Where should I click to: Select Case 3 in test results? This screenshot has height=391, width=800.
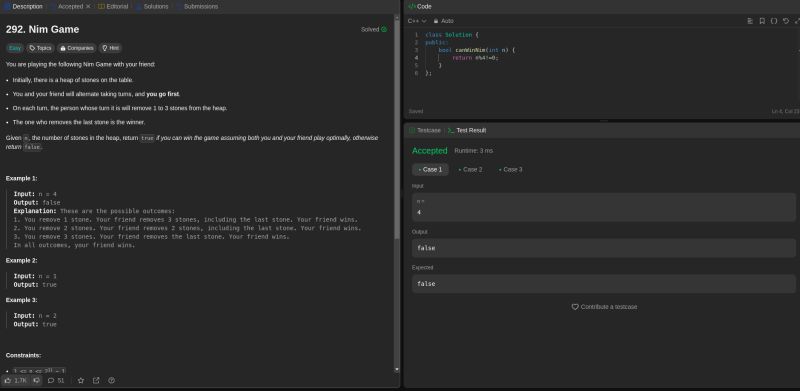tap(511, 169)
